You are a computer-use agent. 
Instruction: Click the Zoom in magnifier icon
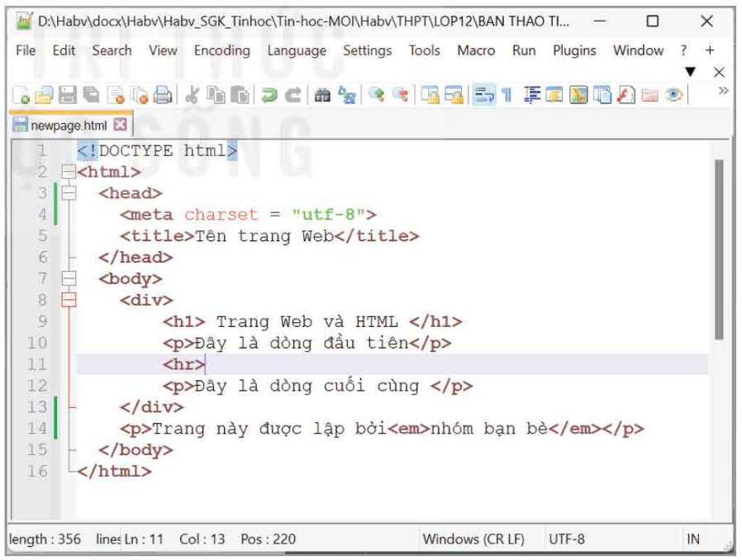[376, 95]
